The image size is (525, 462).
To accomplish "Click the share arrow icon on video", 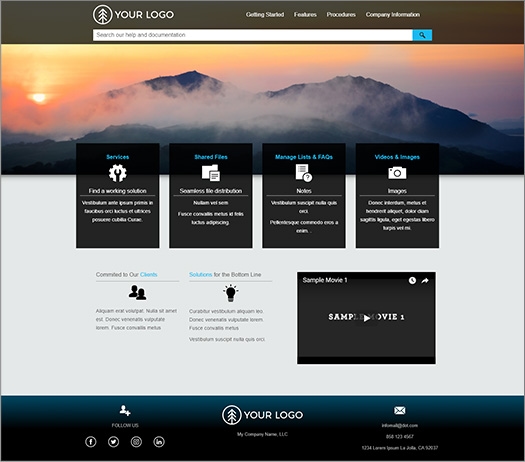I will pyautogui.click(x=425, y=281).
